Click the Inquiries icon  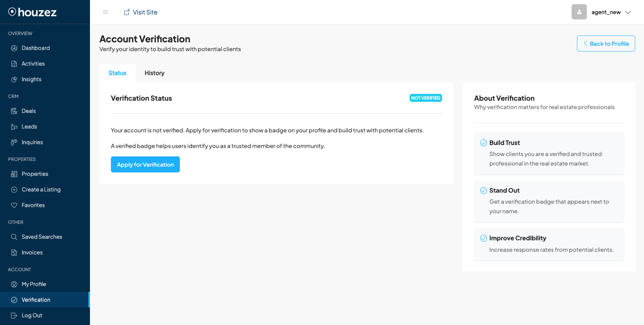pyautogui.click(x=14, y=142)
